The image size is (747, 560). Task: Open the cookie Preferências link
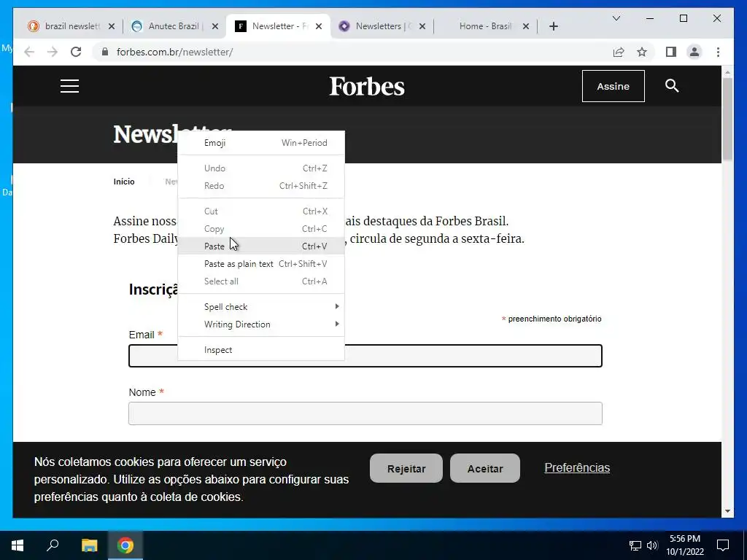577,467
